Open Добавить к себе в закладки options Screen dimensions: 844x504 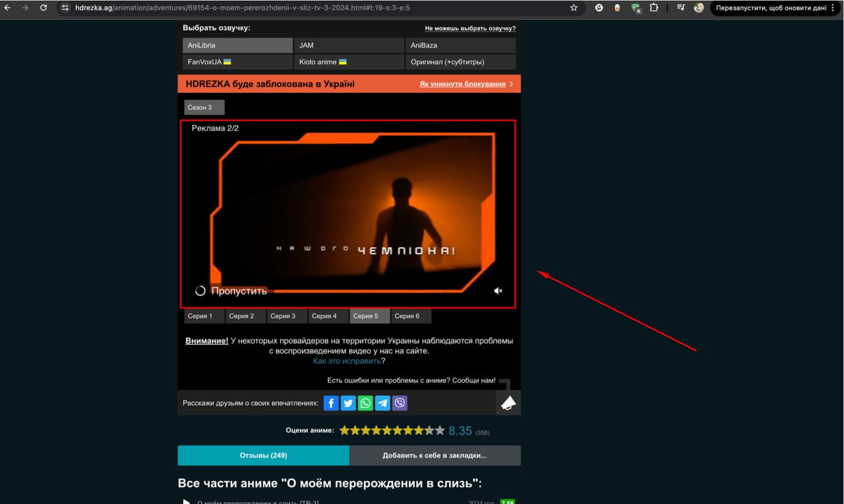point(435,455)
